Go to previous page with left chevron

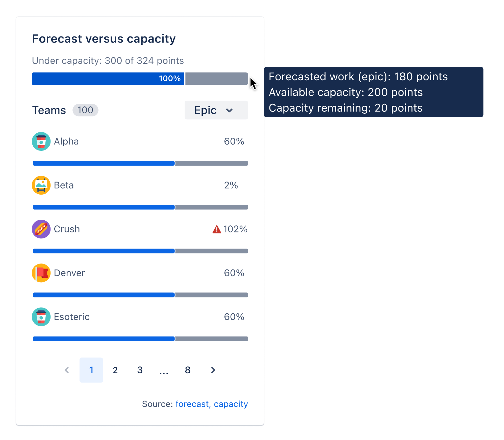pyautogui.click(x=67, y=370)
